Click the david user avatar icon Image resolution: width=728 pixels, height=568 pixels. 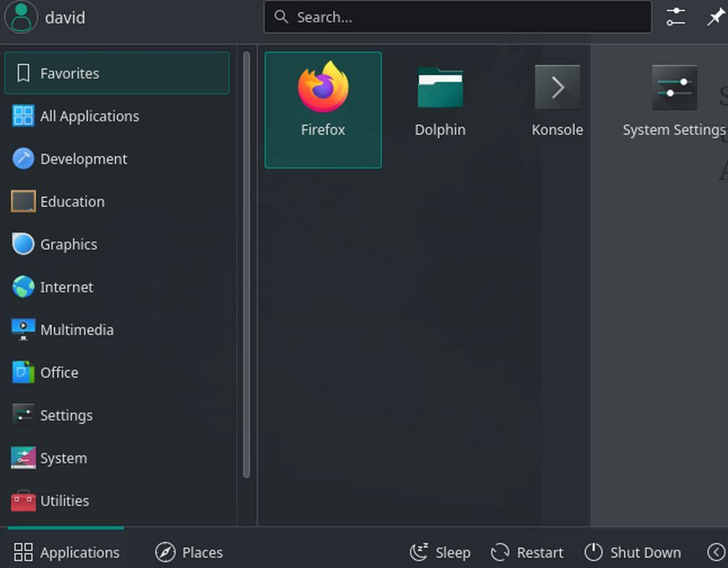pyautogui.click(x=21, y=17)
